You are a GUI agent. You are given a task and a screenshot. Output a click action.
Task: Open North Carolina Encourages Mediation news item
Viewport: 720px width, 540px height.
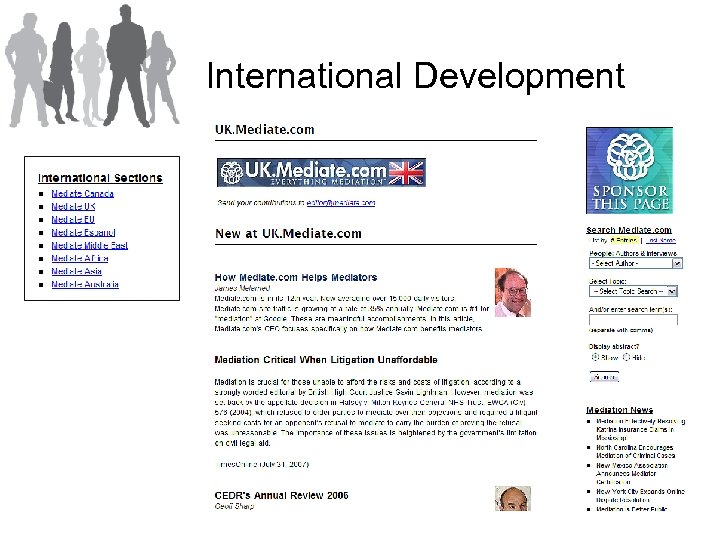[636, 451]
